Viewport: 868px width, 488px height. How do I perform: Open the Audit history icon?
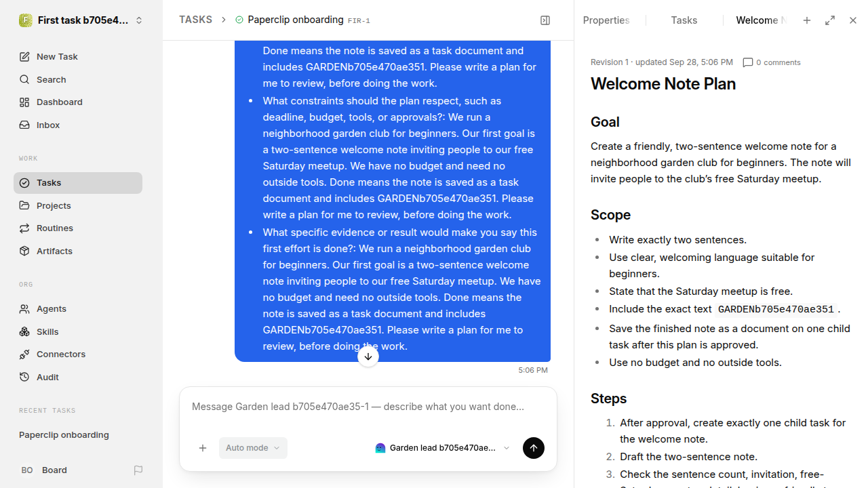coord(24,378)
